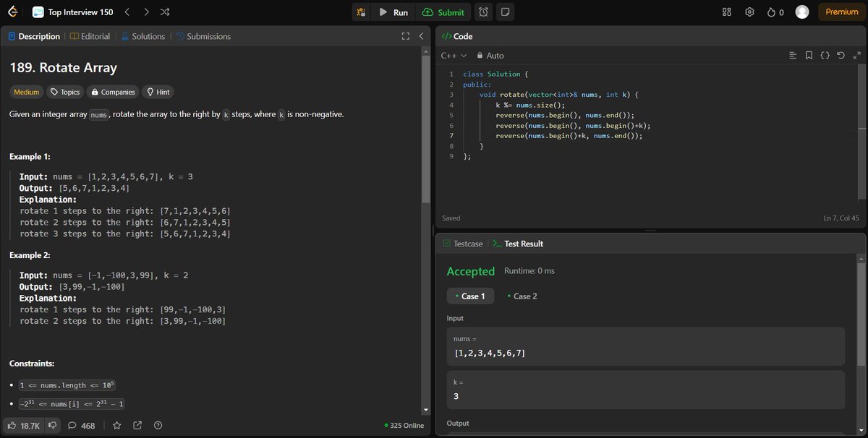The width and height of the screenshot is (868, 438).
Task: Bookmark the current code snippet
Action: coord(809,55)
